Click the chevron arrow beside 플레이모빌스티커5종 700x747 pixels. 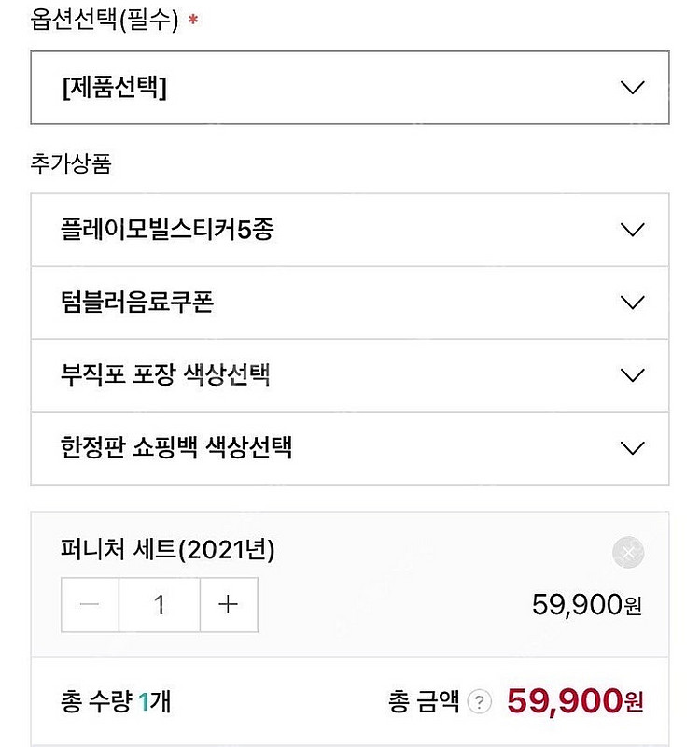point(632,230)
